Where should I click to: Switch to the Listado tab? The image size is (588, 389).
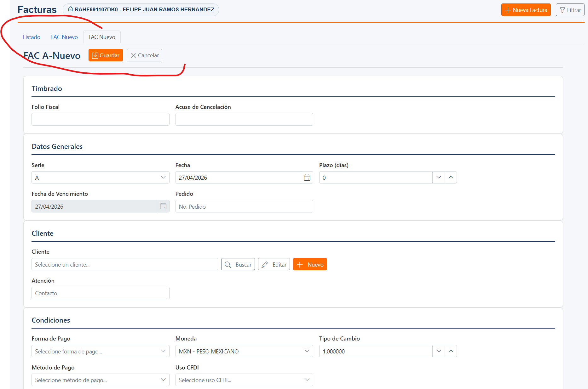(32, 37)
